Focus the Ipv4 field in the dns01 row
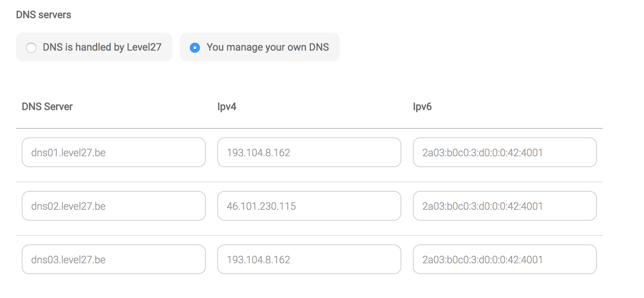 click(x=309, y=152)
